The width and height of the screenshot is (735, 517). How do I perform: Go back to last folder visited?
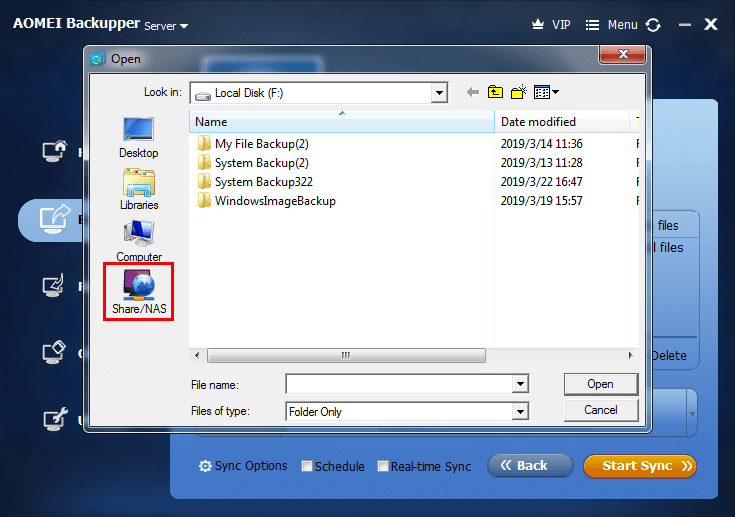(472, 92)
